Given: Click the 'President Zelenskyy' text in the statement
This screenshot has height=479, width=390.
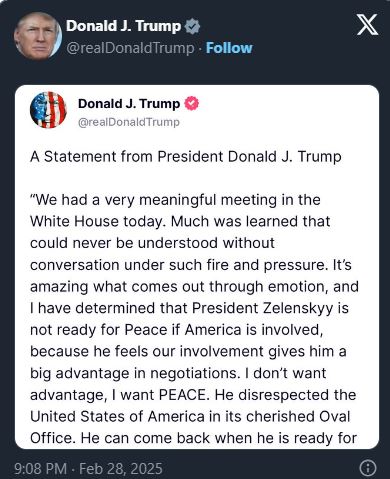Looking at the screenshot, I should [x=263, y=308].
